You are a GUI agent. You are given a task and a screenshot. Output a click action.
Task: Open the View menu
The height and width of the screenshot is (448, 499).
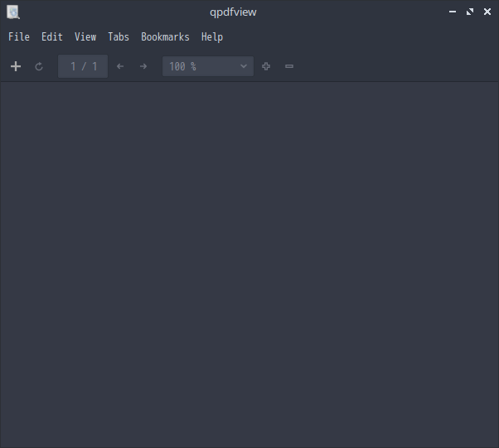tap(85, 37)
